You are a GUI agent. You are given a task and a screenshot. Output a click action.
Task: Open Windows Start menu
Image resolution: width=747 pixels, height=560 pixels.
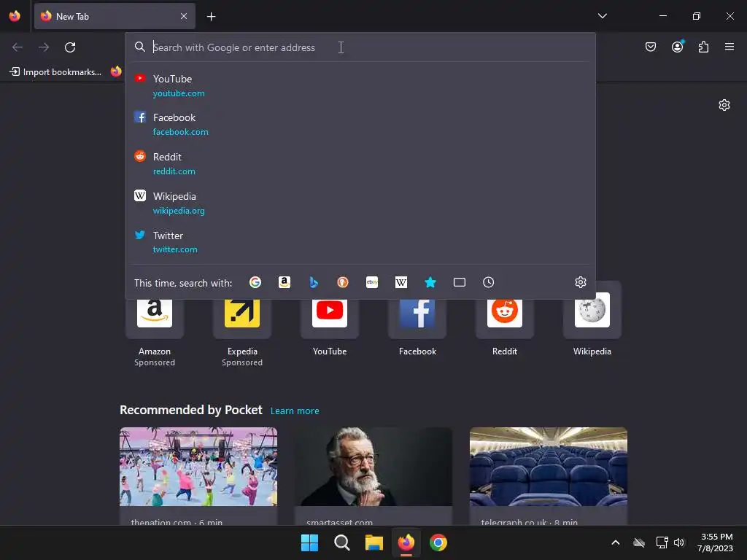click(x=309, y=542)
